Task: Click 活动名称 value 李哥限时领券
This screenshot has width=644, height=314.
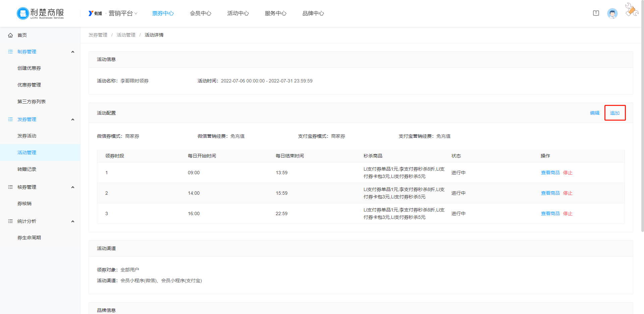Action: (x=135, y=81)
